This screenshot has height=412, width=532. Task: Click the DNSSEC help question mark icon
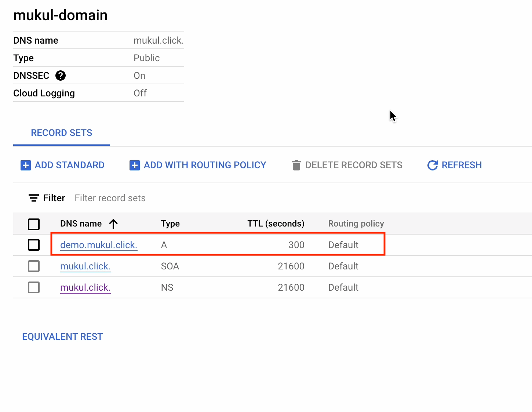click(x=61, y=76)
